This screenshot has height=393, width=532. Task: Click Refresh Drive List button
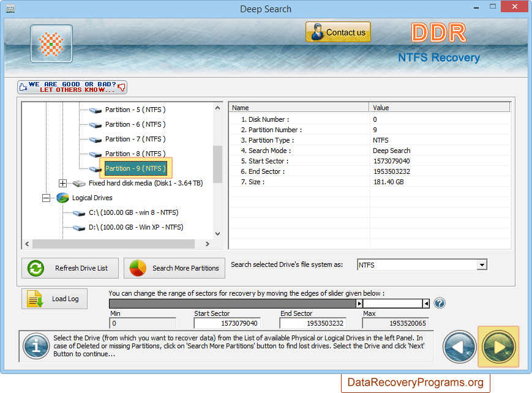(x=70, y=268)
